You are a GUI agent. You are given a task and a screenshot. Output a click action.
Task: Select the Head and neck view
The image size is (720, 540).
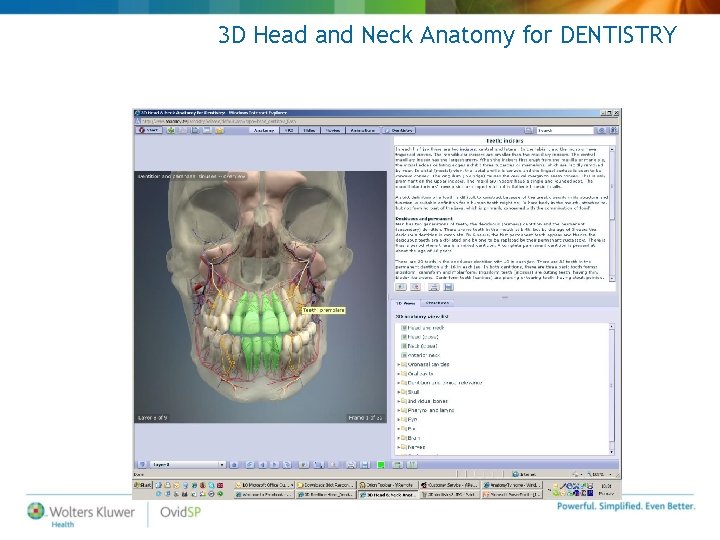[426, 328]
